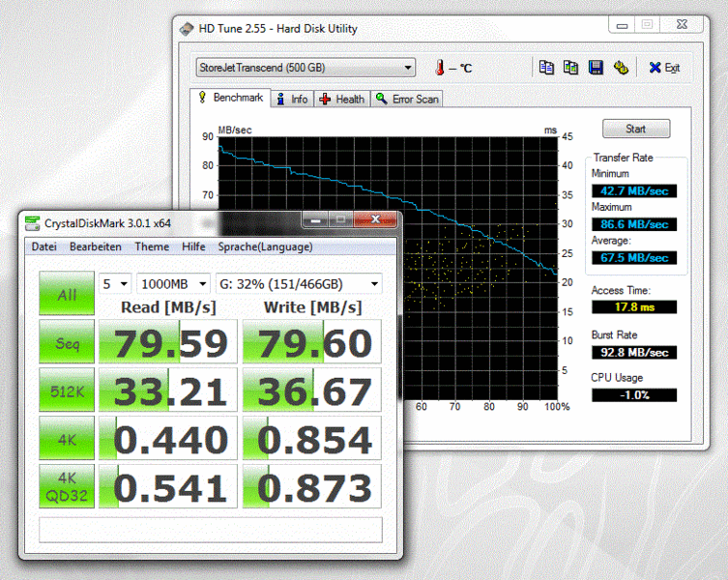Run all tests with the All button
728x580 pixels.
click(x=67, y=294)
